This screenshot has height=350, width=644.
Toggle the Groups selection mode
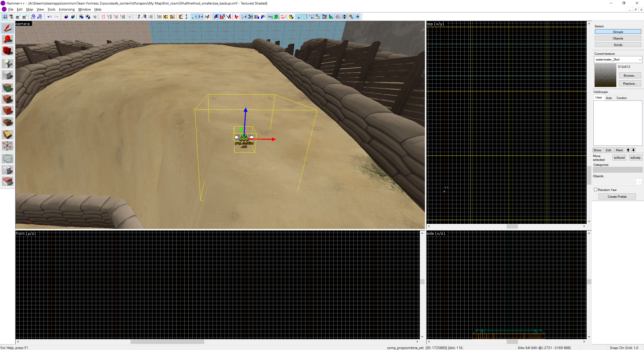click(x=618, y=32)
